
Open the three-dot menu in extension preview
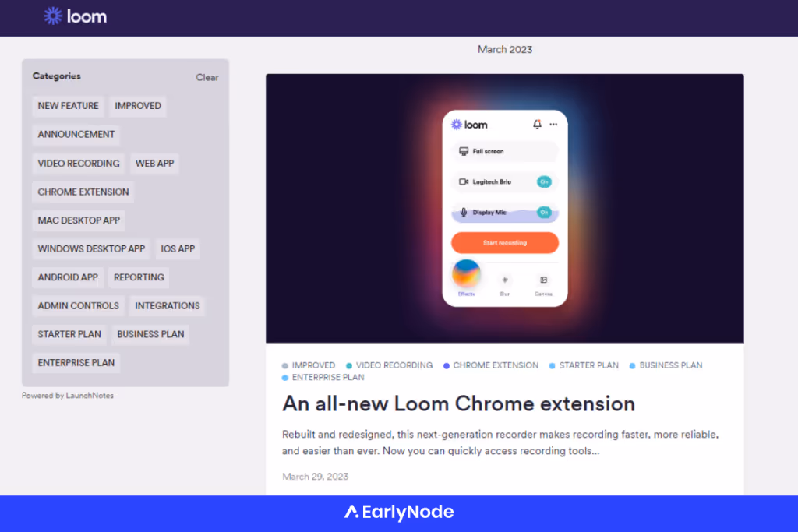(x=553, y=125)
